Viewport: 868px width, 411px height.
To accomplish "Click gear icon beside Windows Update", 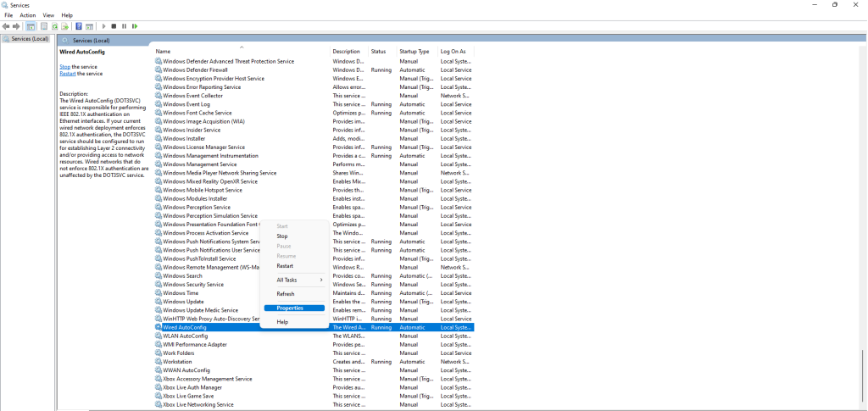I will 159,302.
